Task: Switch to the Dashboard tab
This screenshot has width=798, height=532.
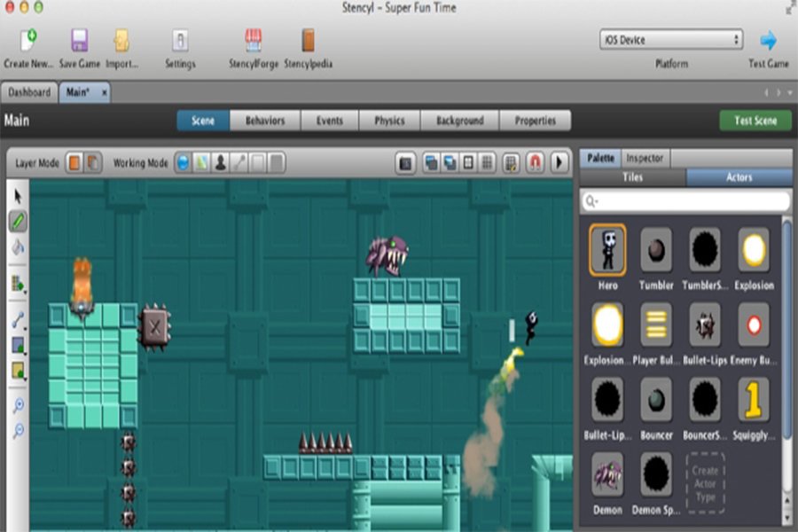Action: click(x=29, y=92)
